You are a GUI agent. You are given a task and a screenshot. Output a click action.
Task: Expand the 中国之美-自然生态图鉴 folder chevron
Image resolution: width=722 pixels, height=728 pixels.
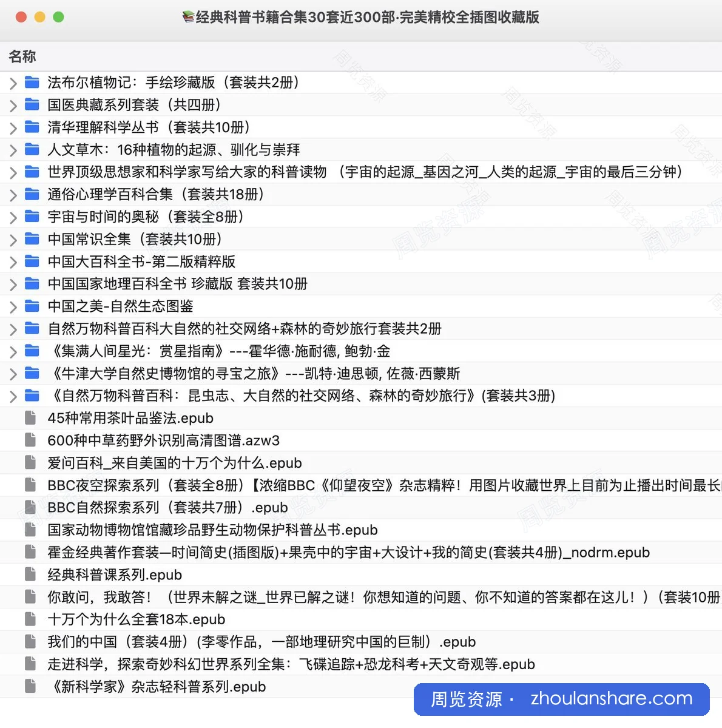tap(13, 308)
